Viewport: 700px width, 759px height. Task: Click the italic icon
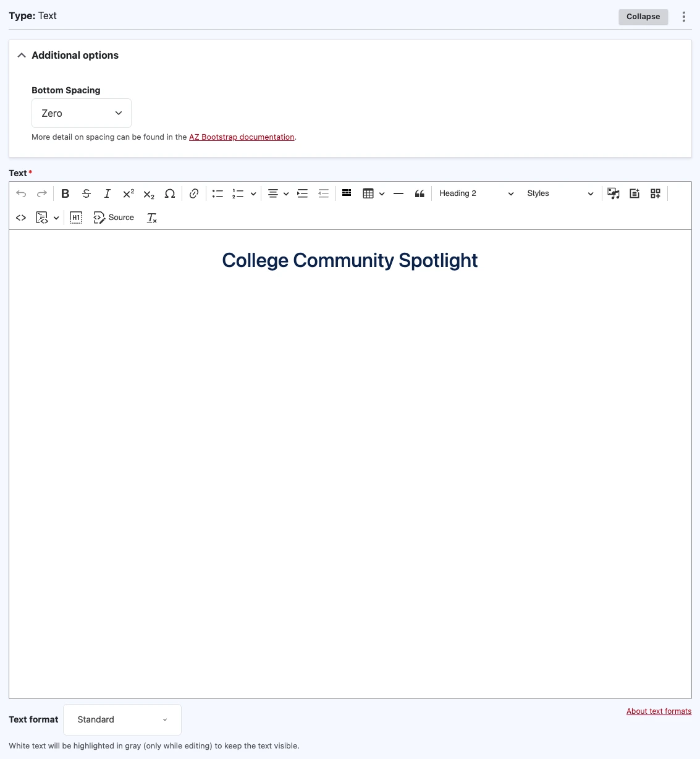tap(107, 193)
